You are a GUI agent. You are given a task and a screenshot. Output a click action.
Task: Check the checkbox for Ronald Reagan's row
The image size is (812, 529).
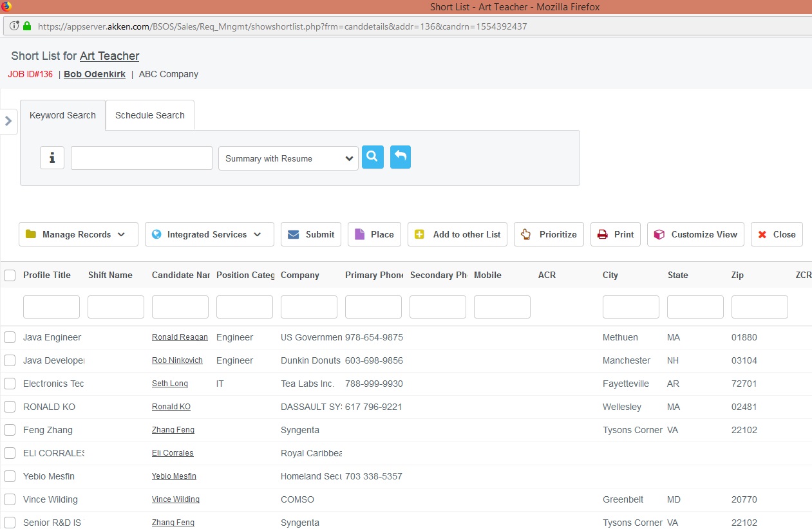[x=10, y=337]
